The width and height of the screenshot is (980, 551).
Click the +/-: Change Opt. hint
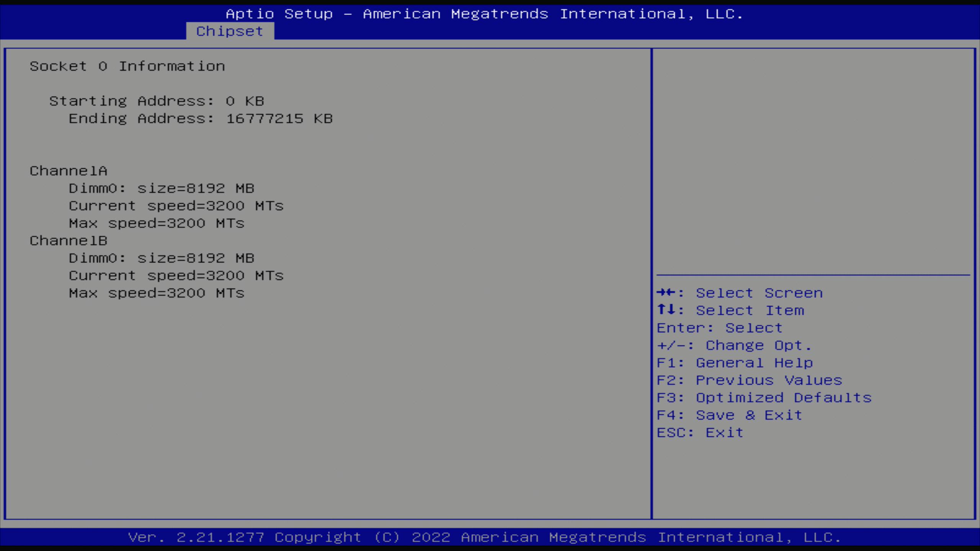(x=734, y=346)
